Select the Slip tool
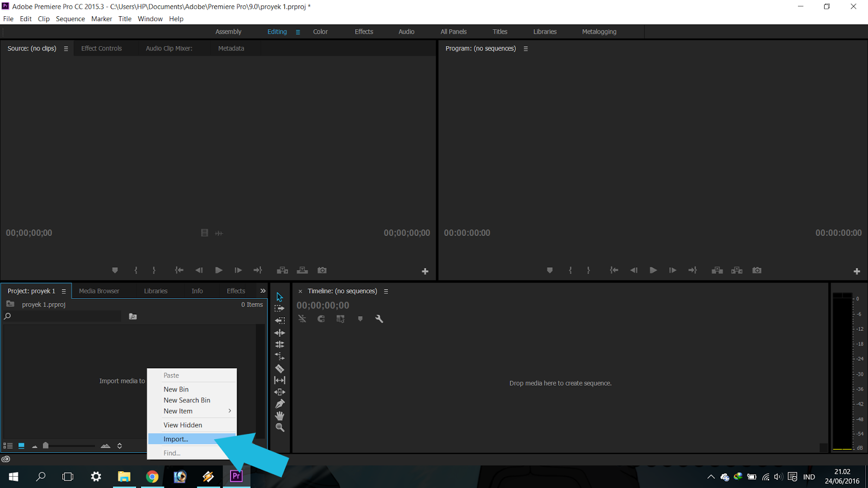Screen dimensions: 868x488 tap(279, 380)
